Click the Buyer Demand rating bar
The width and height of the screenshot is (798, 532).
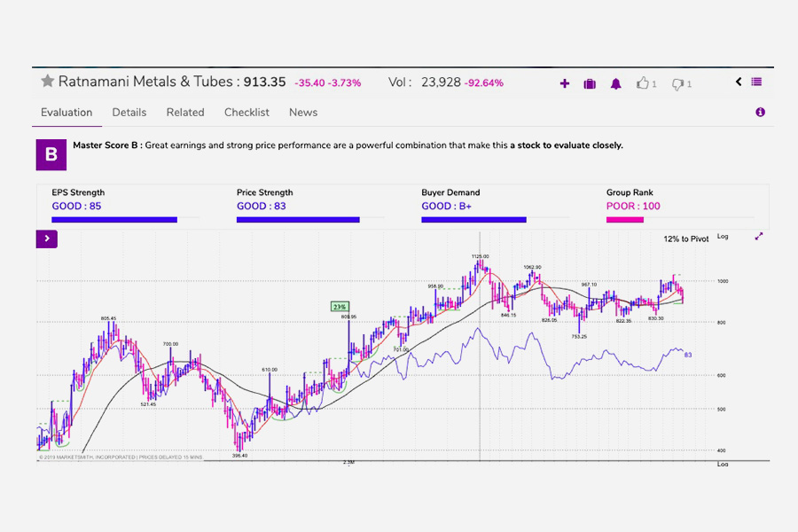click(x=473, y=220)
